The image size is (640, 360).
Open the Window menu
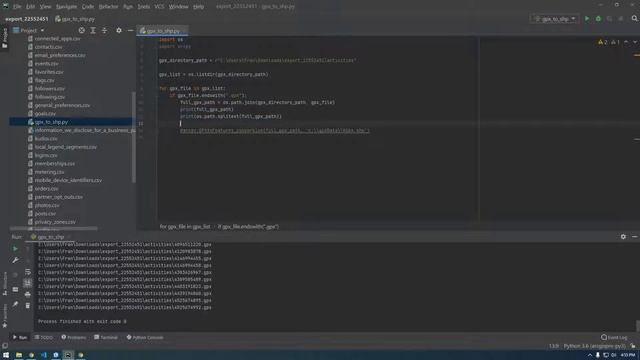tap(178, 7)
